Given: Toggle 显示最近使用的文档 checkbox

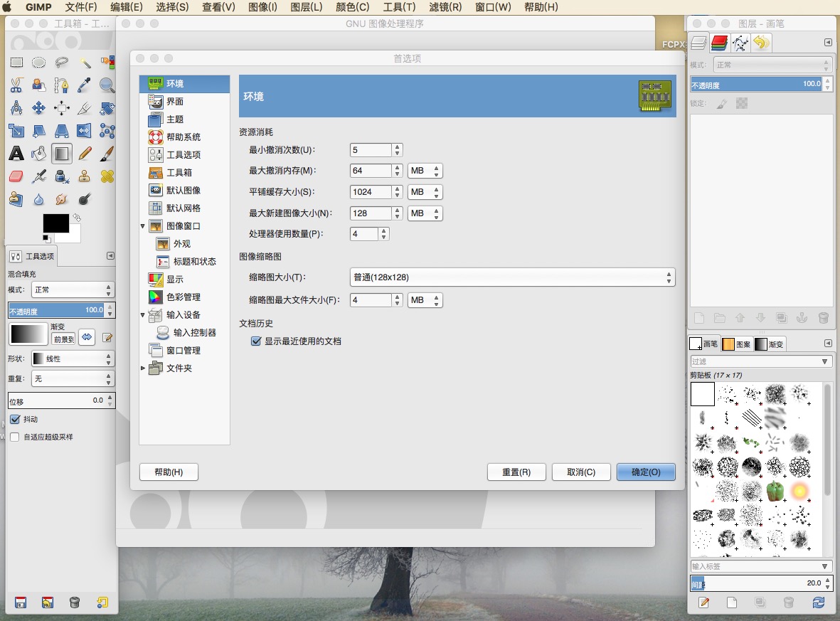Looking at the screenshot, I should tap(256, 341).
